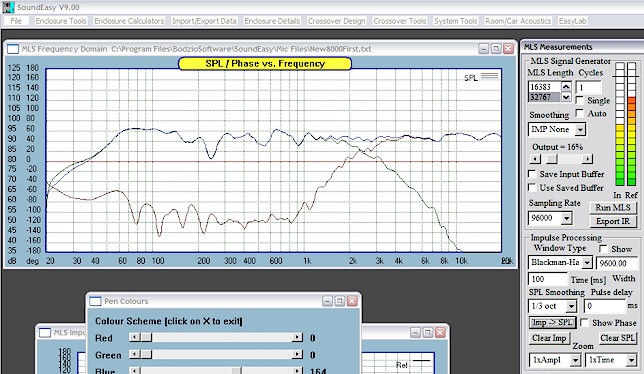The image size is (644, 374).
Task: Select MLS length 16383 in list
Action: point(544,87)
